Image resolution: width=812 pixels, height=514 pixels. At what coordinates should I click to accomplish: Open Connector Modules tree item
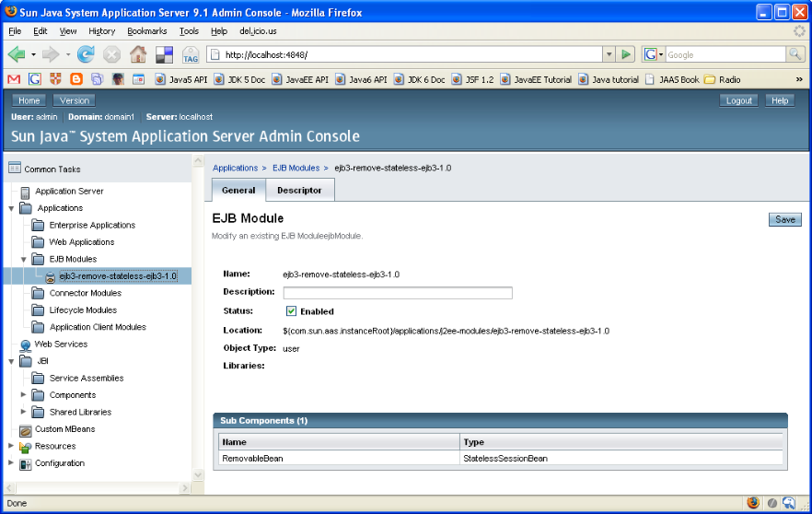pos(86,293)
